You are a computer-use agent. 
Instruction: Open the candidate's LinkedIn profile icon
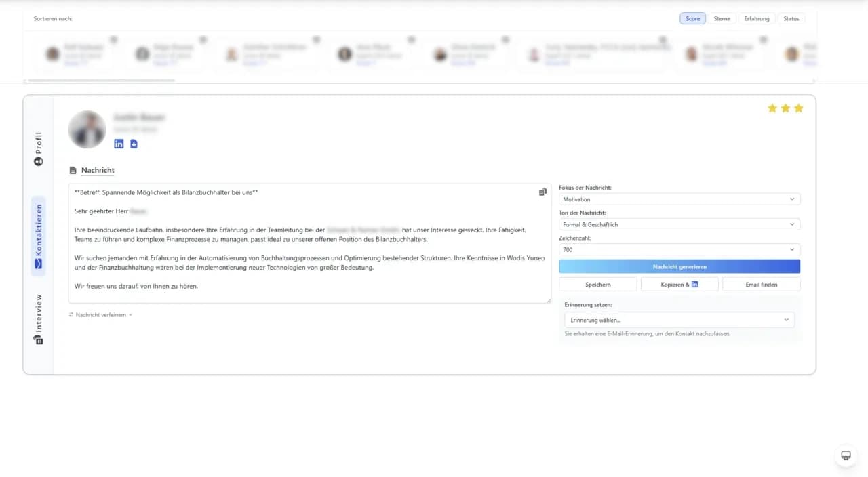pos(119,144)
